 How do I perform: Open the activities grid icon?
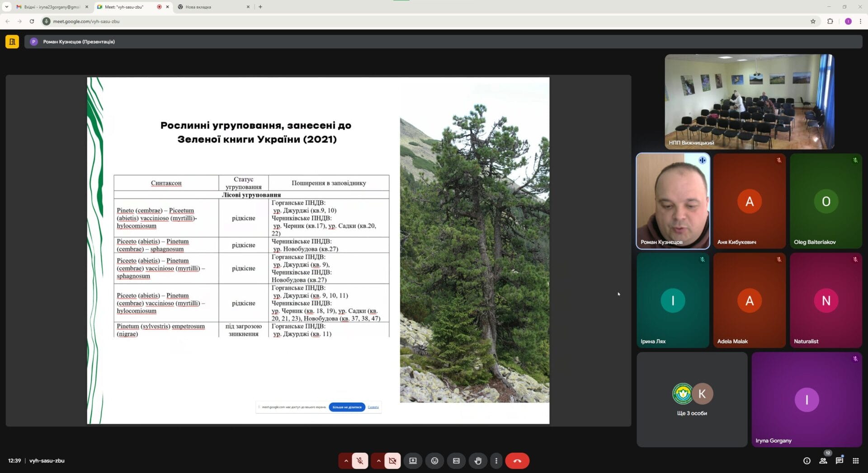click(x=855, y=461)
